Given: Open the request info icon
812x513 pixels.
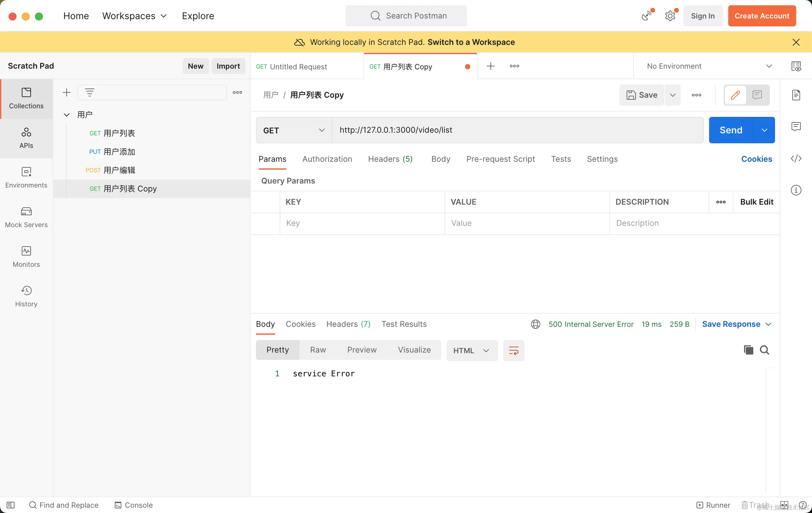Looking at the screenshot, I should pyautogui.click(x=796, y=190).
